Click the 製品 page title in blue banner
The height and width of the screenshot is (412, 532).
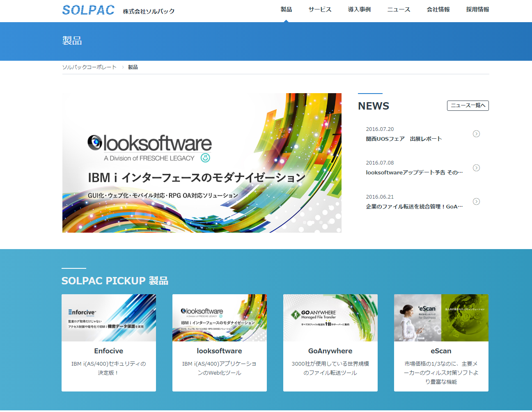(72, 41)
